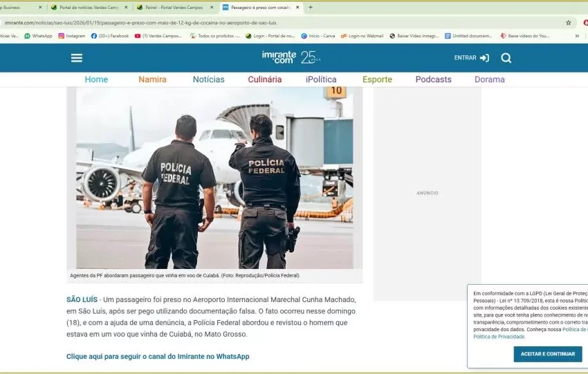Open Baixar Vídeo Instagram bookmark

pos(414,36)
